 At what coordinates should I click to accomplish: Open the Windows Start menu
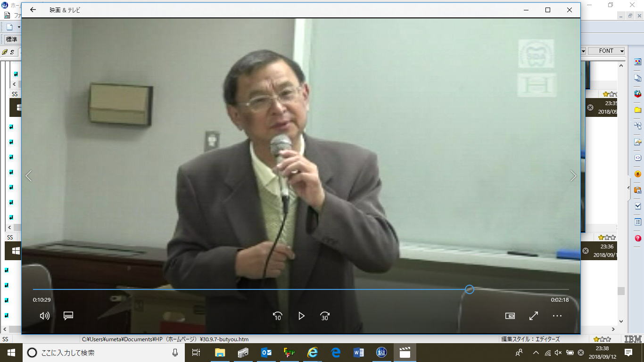click(11, 353)
